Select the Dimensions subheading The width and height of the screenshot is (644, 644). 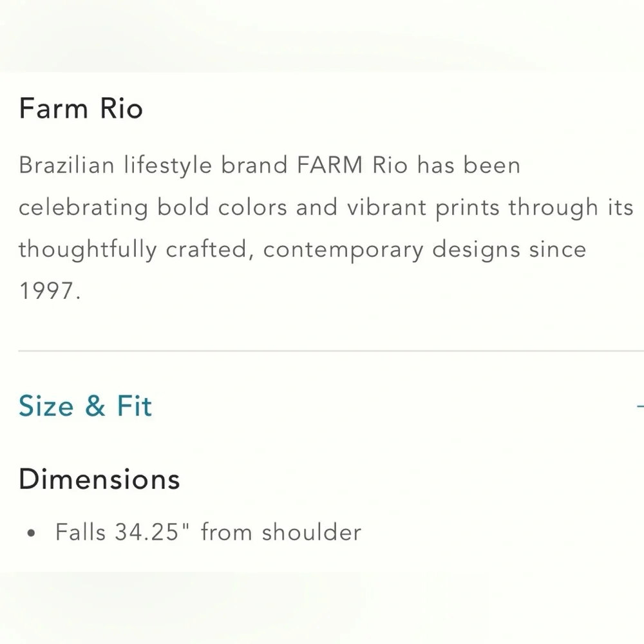pos(99,480)
